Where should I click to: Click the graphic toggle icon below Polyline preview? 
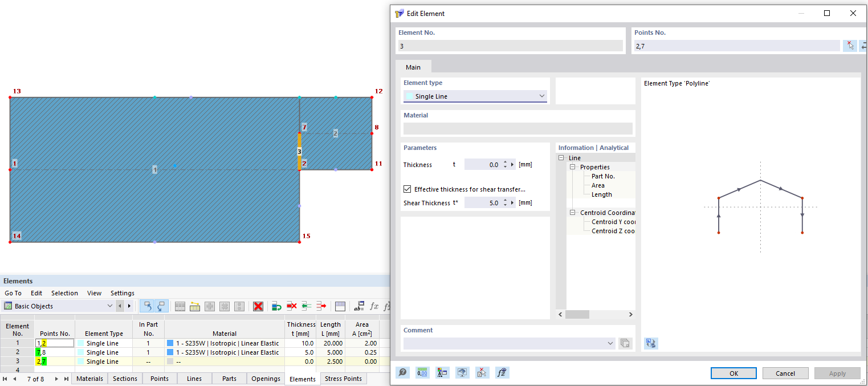[651, 343]
